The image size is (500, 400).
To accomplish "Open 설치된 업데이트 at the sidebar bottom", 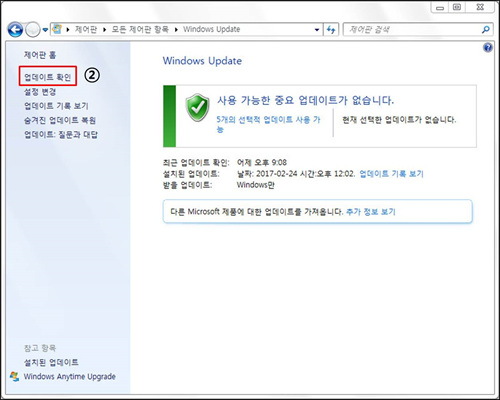I will coord(51,362).
